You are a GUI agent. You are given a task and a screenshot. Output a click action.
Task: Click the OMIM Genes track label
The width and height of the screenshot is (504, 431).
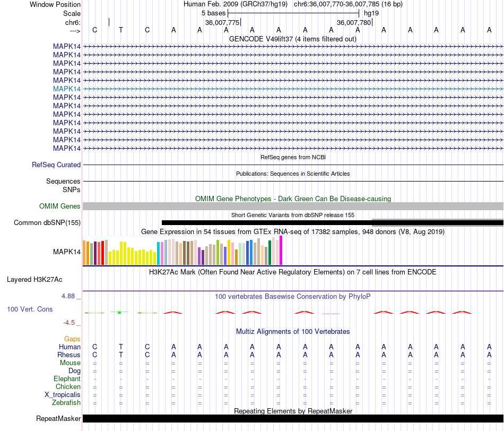click(60, 206)
